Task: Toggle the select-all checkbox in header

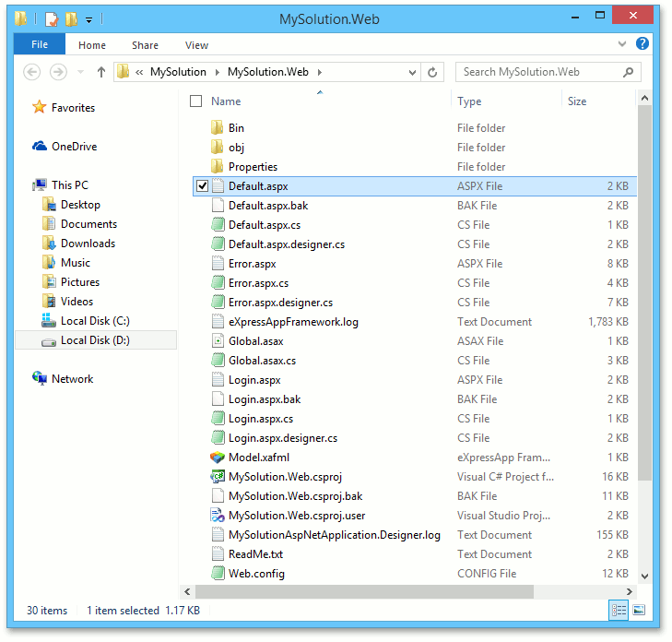Action: click(x=195, y=101)
